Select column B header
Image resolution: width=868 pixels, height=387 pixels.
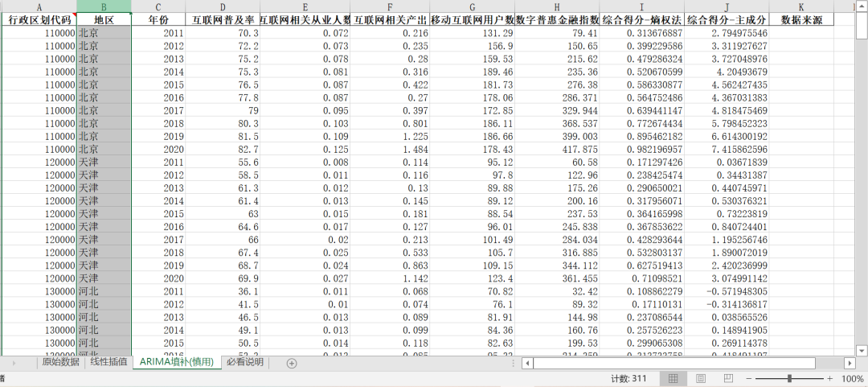[104, 6]
